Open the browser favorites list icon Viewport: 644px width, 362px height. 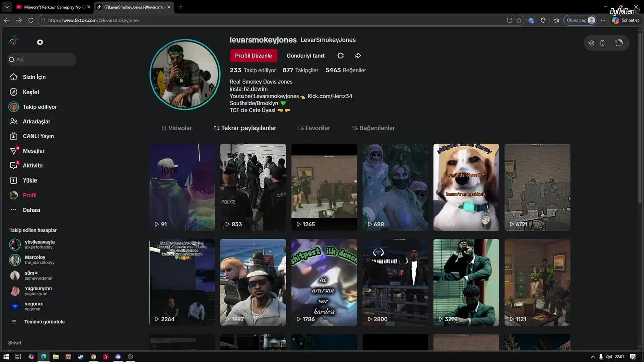tap(556, 20)
